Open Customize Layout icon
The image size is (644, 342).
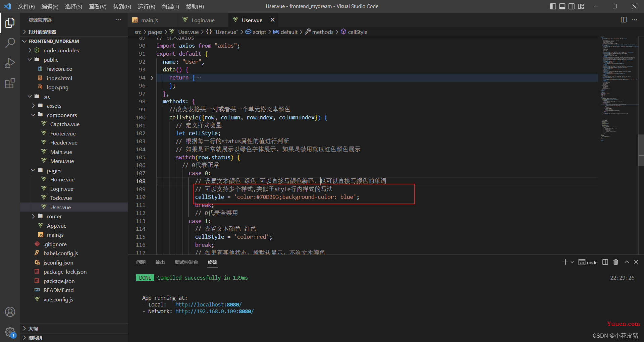581,6
